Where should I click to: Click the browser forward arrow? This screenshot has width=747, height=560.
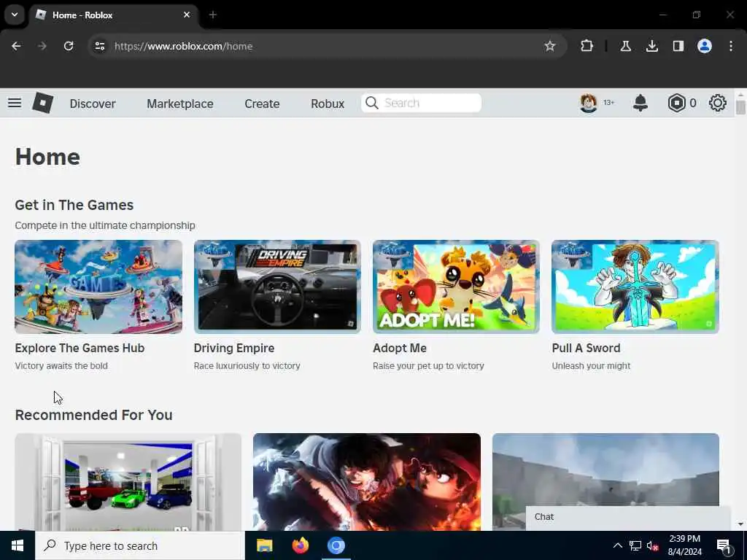point(42,46)
